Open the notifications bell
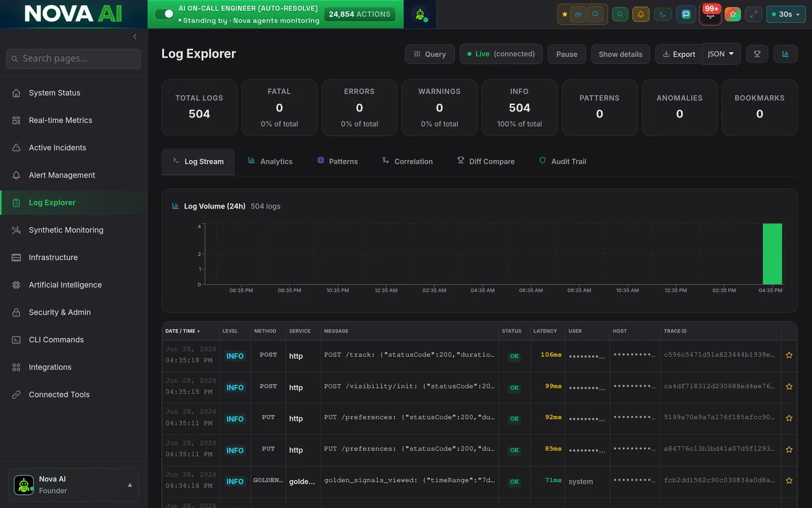812x508 pixels. click(641, 15)
